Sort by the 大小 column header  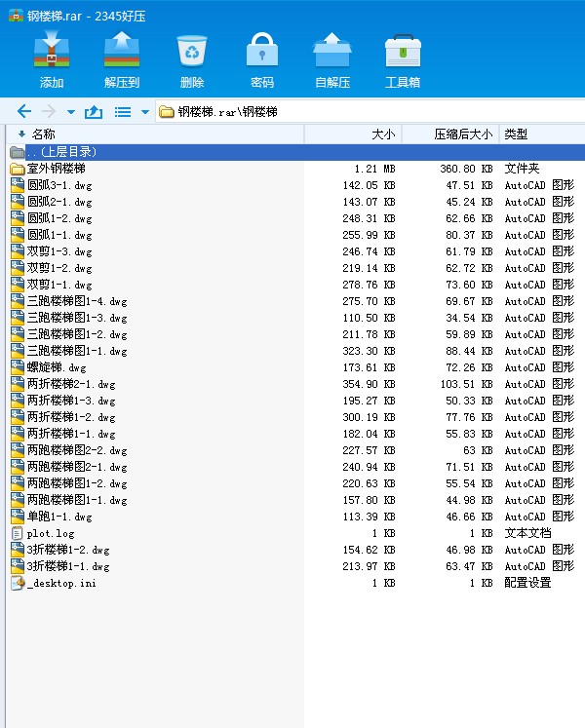coord(353,134)
